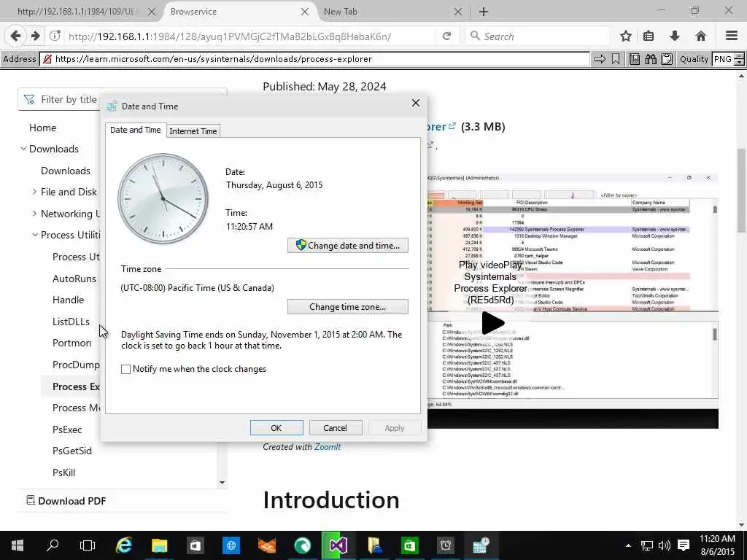Switch to the Internet Time tab
Viewport: 747px width, 560px height.
click(x=193, y=131)
